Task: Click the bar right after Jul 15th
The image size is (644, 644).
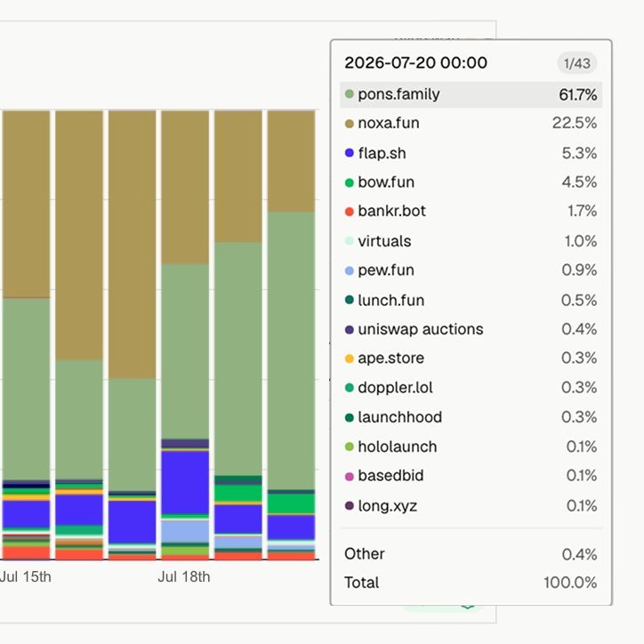Action: tap(79, 334)
